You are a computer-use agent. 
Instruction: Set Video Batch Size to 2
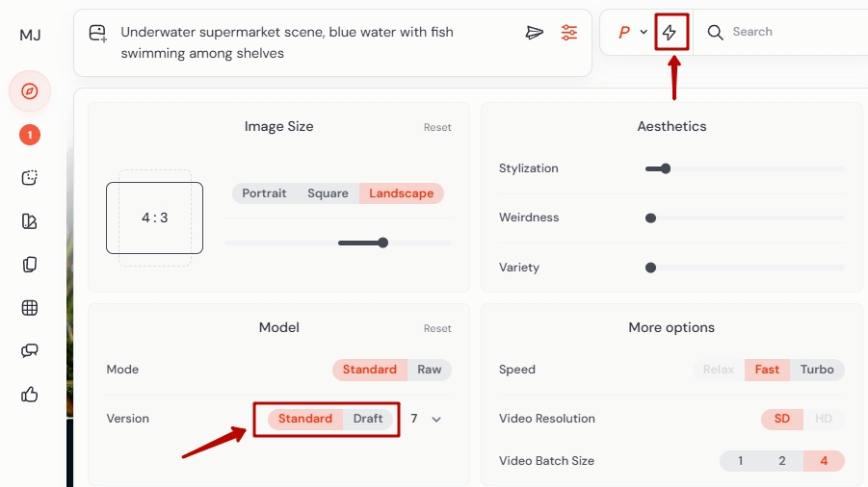782,461
